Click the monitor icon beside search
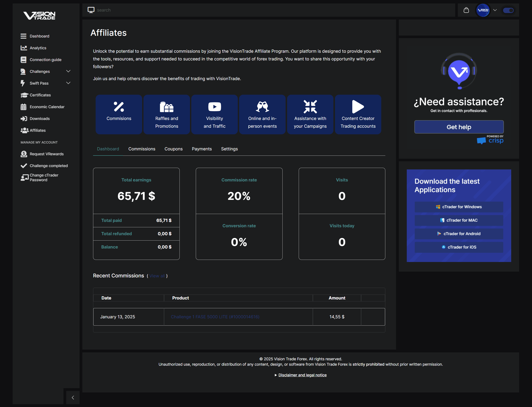 91,10
